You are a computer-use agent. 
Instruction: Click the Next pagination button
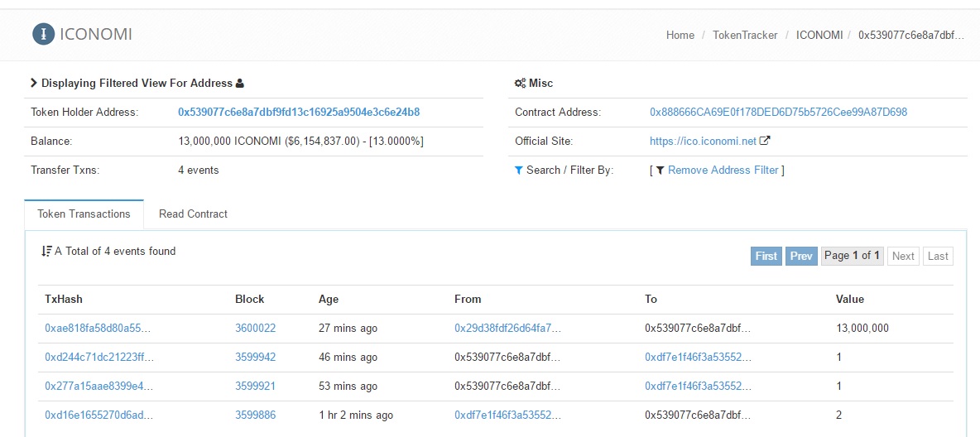[903, 256]
